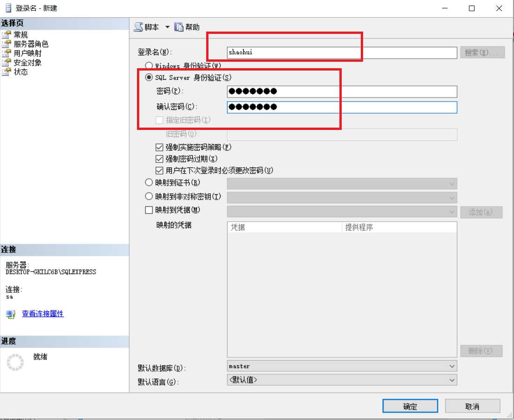Open the 映射到非对称密钥 dropdown
The height and width of the screenshot is (420, 514).
click(x=342, y=198)
